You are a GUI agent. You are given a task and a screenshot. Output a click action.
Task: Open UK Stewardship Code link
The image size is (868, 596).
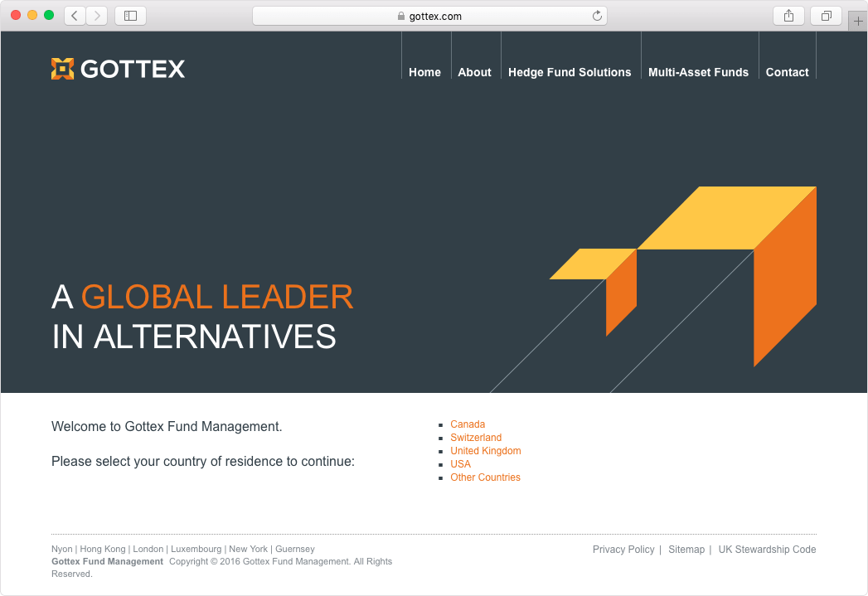pyautogui.click(x=767, y=550)
